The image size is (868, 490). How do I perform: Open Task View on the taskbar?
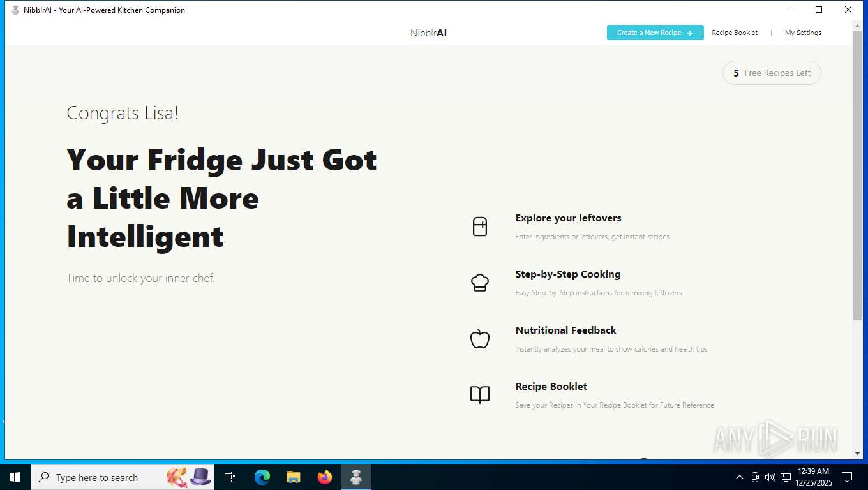pos(230,477)
